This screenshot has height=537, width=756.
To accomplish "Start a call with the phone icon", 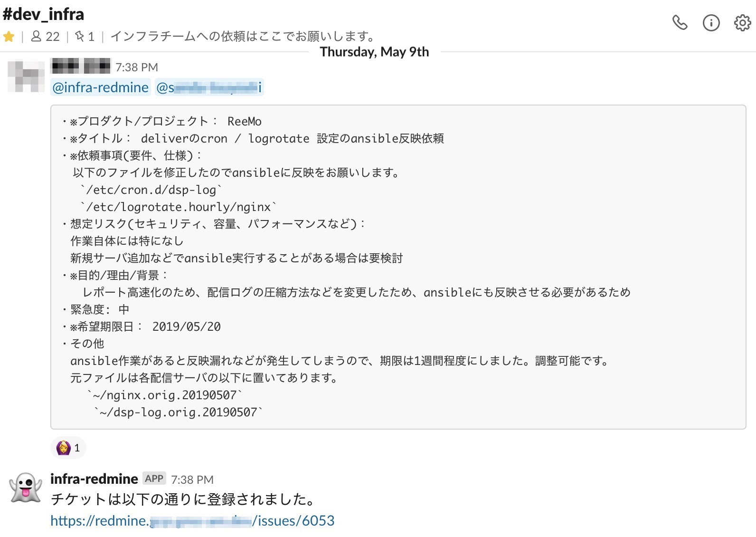I will click(680, 23).
